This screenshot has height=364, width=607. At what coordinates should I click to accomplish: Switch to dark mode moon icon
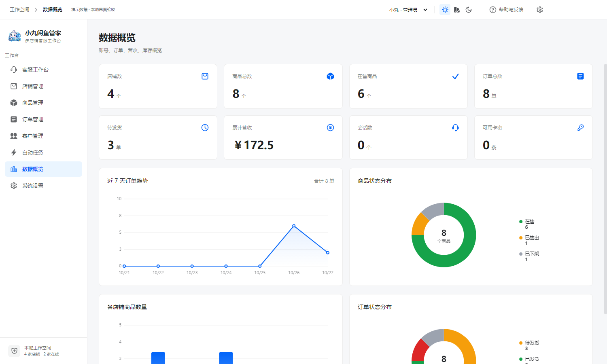(469, 10)
